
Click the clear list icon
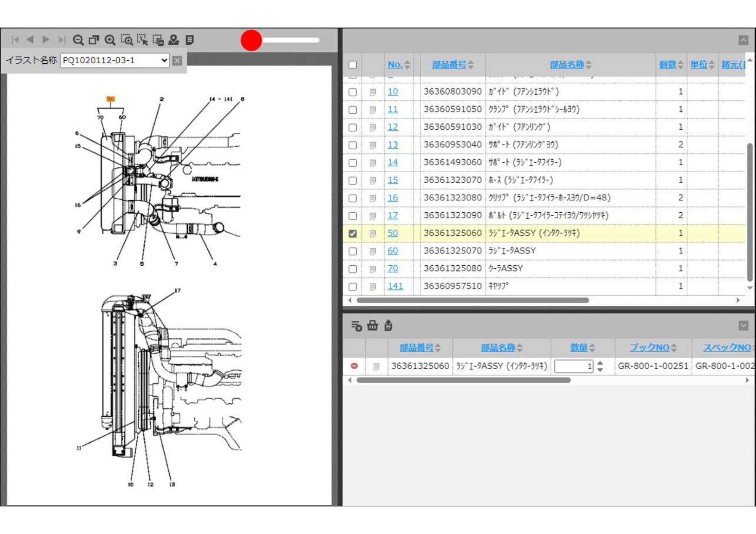(x=356, y=326)
